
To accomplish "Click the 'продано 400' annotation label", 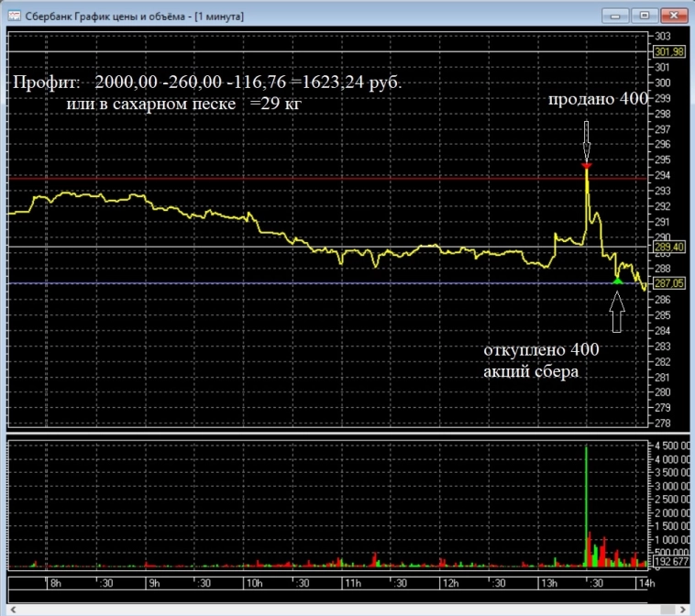I will 599,99.
